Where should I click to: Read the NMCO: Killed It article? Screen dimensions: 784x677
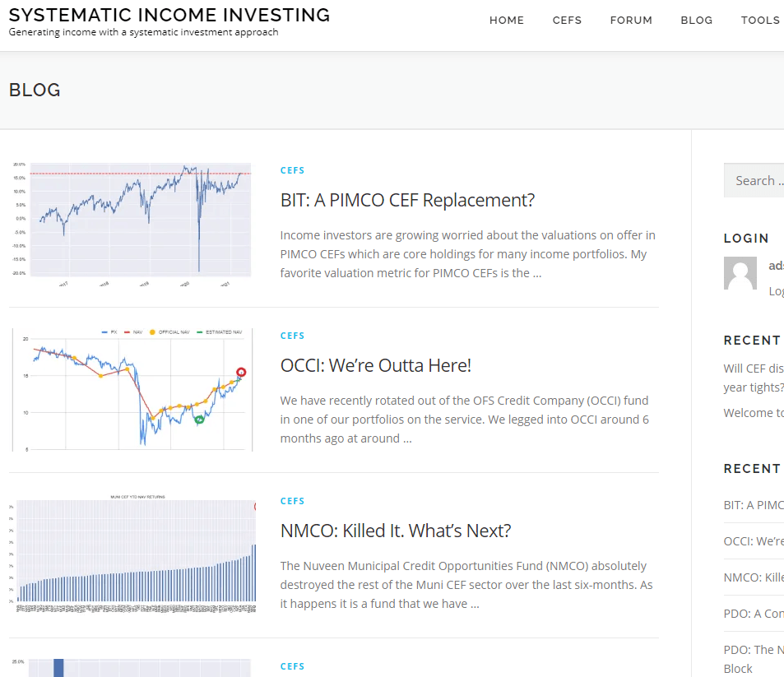[x=396, y=531]
